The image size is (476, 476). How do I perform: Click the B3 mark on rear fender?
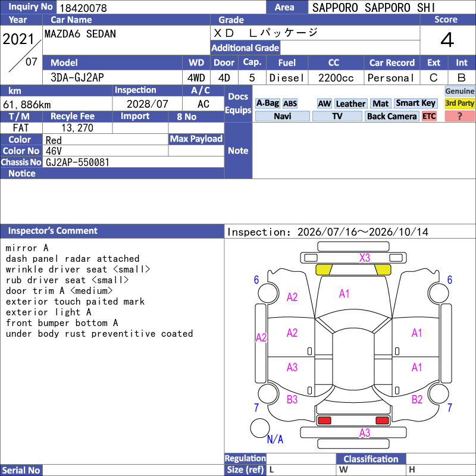tap(292, 399)
